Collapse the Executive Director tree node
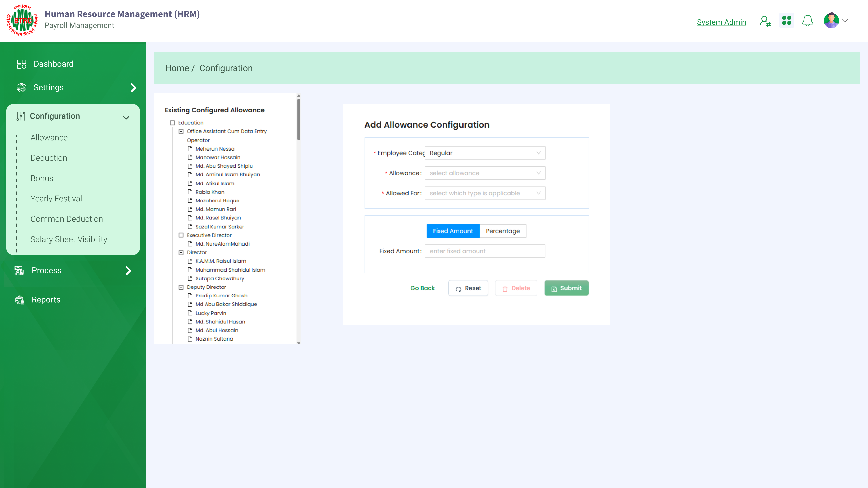Screen dimensions: 868x488 [181, 235]
